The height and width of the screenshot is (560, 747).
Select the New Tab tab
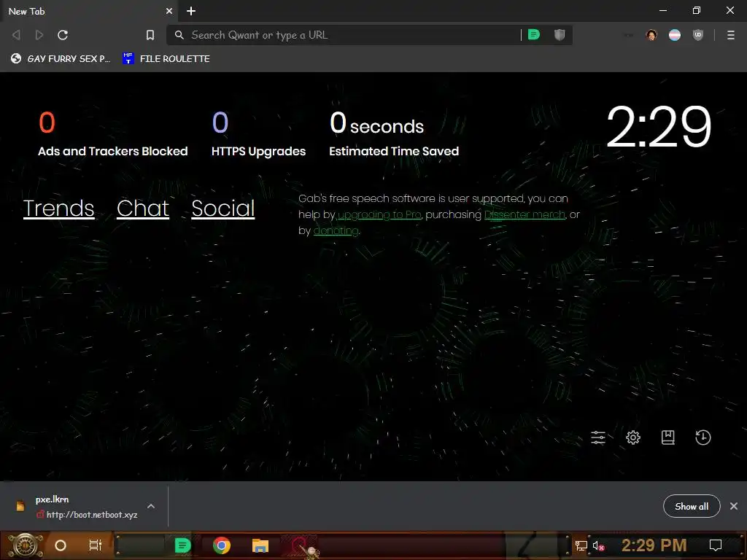tap(88, 11)
